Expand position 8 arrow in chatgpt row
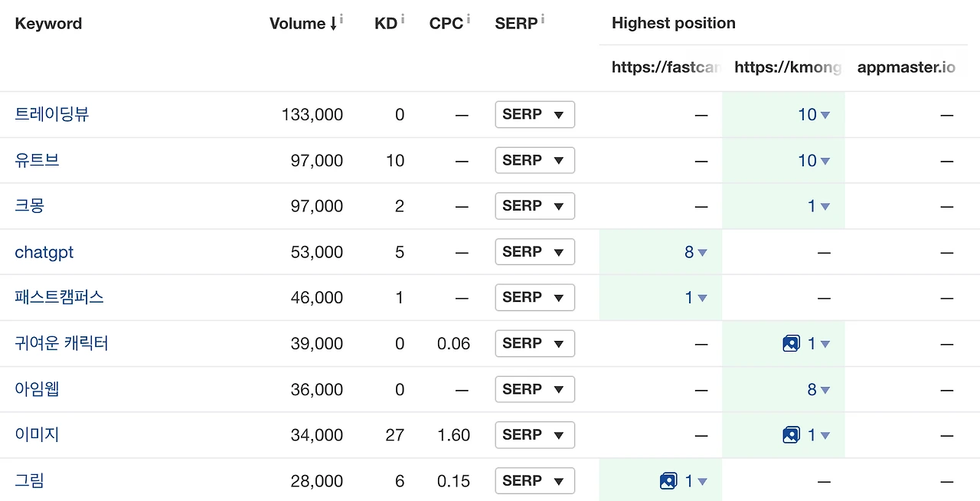The image size is (980, 501). [x=702, y=252]
